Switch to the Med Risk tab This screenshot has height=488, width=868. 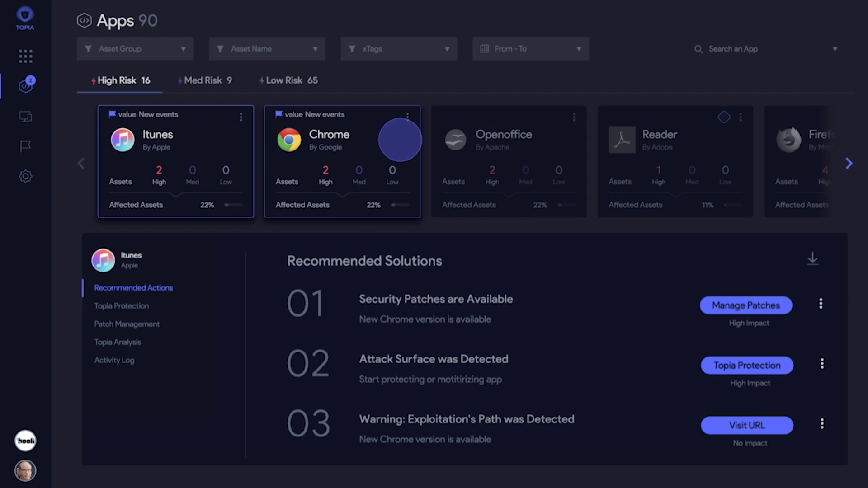click(205, 80)
